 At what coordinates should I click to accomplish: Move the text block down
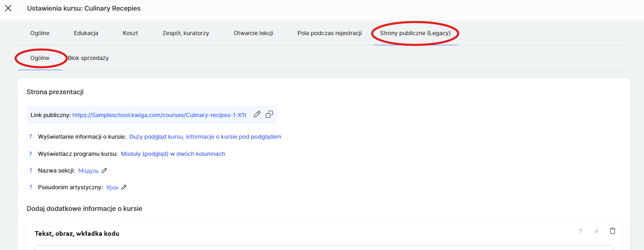tap(597, 231)
